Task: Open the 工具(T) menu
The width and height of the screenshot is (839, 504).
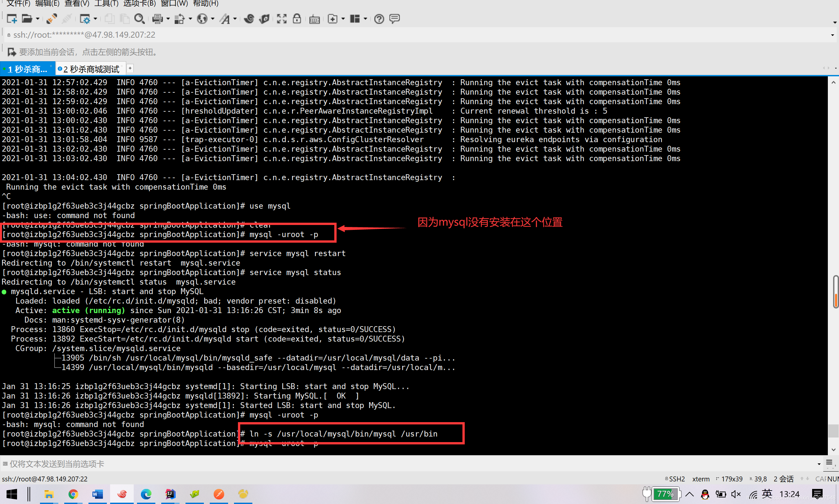Action: click(x=106, y=3)
